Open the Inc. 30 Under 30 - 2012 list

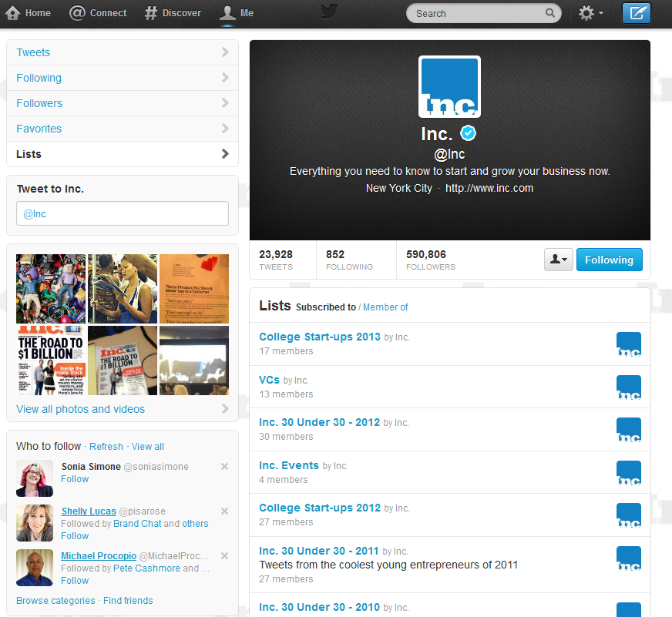[x=319, y=422]
